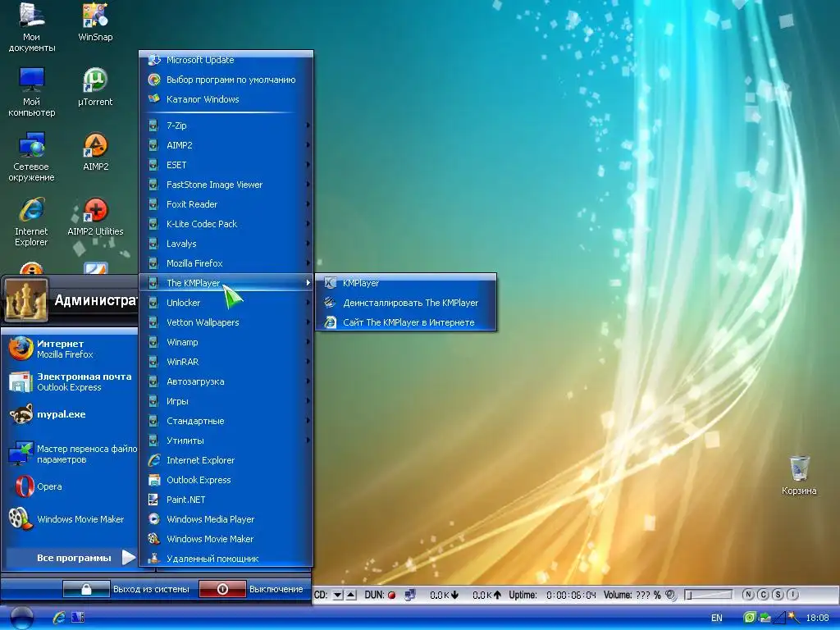Click the DUN red connection indicator
This screenshot has height=630, width=840.
click(391, 595)
